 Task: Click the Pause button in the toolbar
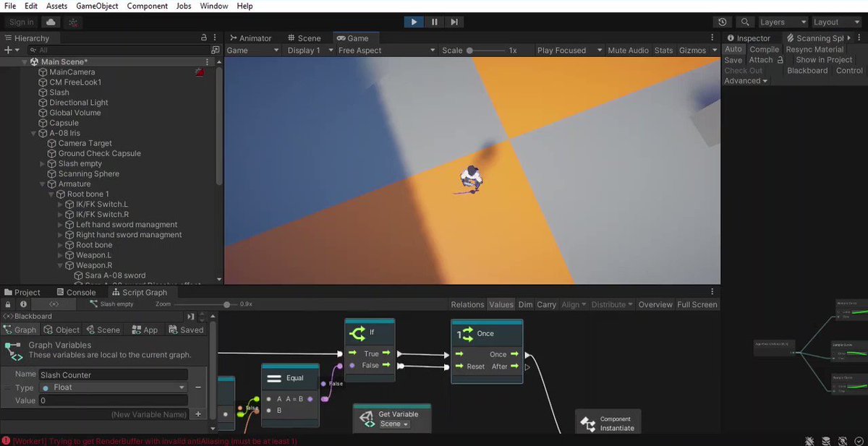coord(434,22)
